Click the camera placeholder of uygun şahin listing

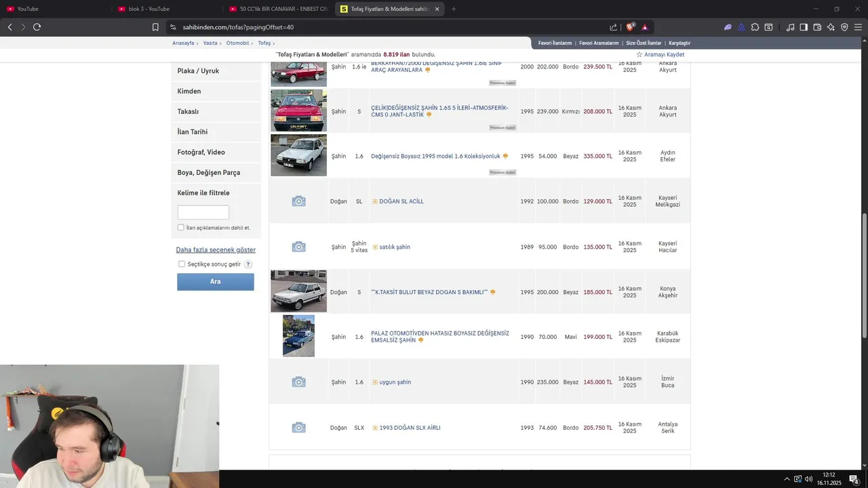(298, 382)
